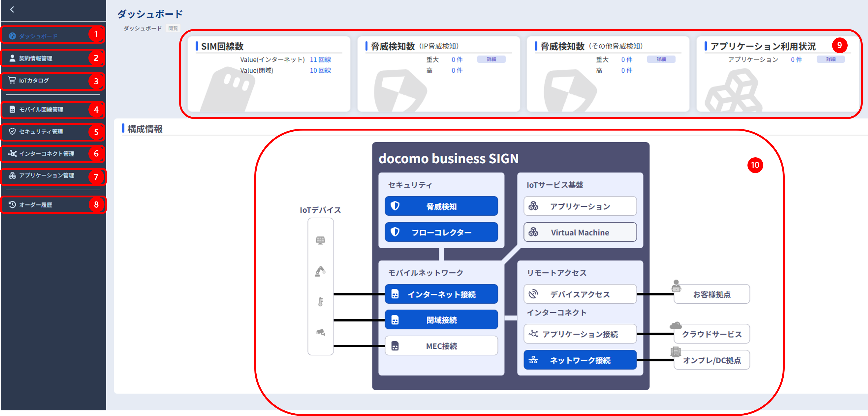Open the ダッシュボード icon in sidebar
868x416 pixels.
pos(13,35)
